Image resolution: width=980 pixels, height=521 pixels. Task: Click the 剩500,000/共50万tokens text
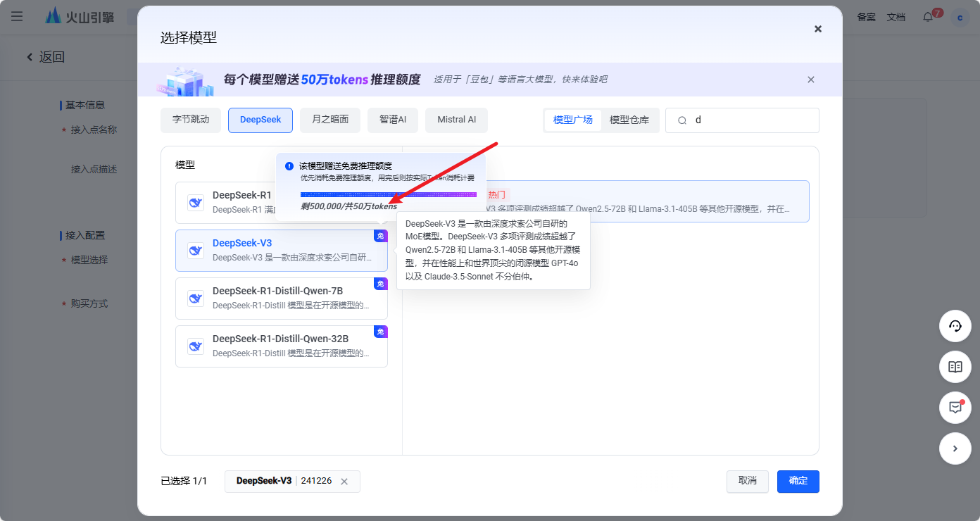[348, 206]
